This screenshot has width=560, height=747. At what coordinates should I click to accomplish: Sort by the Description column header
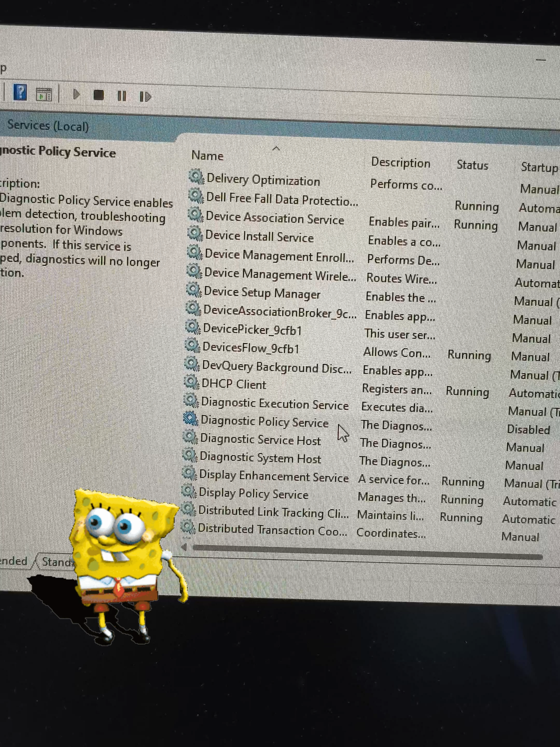click(x=401, y=162)
